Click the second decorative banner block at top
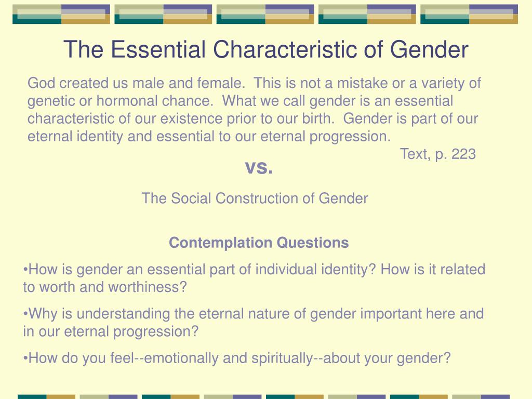This screenshot has height=399, width=532. tap(163, 14)
